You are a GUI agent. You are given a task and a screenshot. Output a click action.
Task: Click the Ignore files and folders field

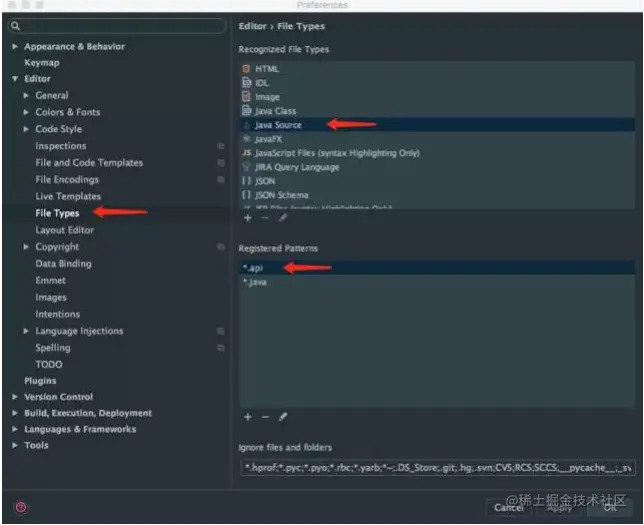(x=438, y=467)
